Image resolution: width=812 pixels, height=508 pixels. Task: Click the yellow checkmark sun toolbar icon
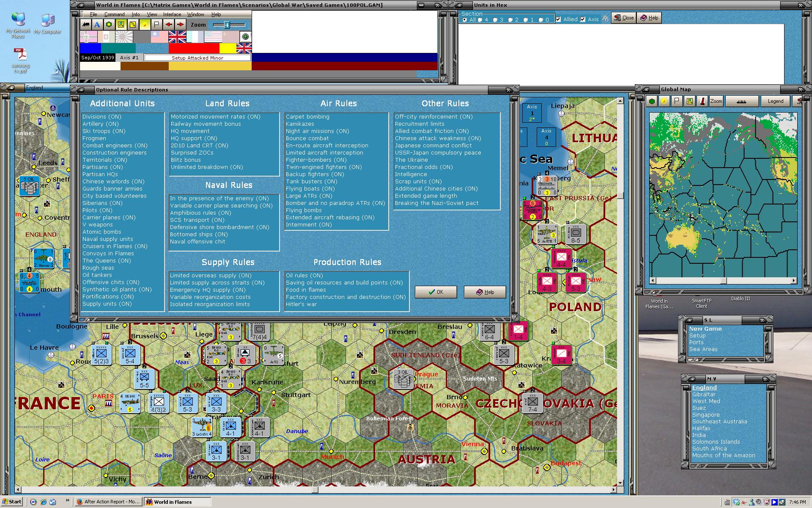pos(145,25)
